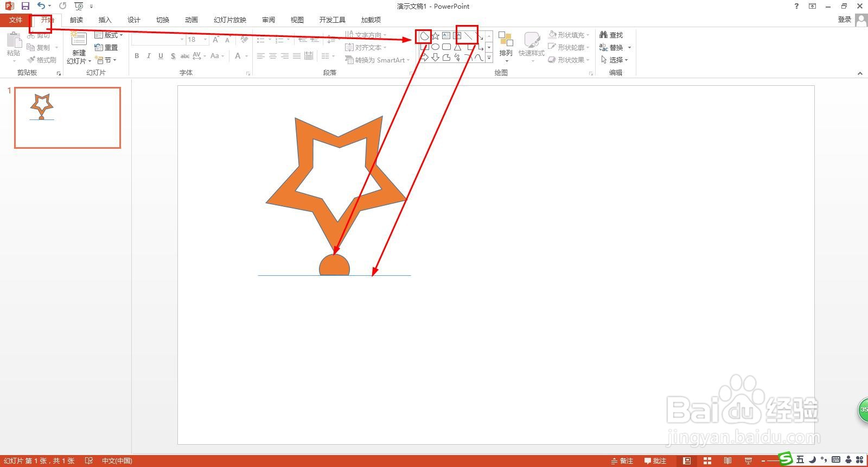The height and width of the screenshot is (467, 868).
Task: Switch to slide sorter view in status bar
Action: point(707,461)
